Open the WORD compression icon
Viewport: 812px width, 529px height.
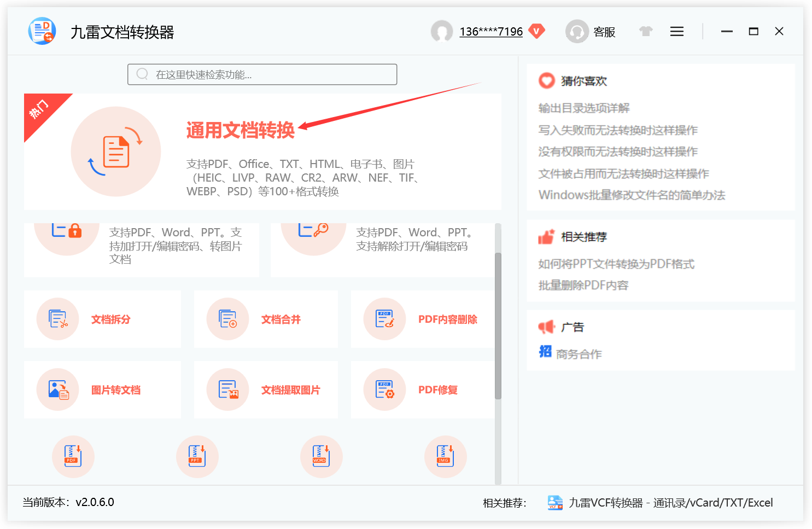click(322, 457)
